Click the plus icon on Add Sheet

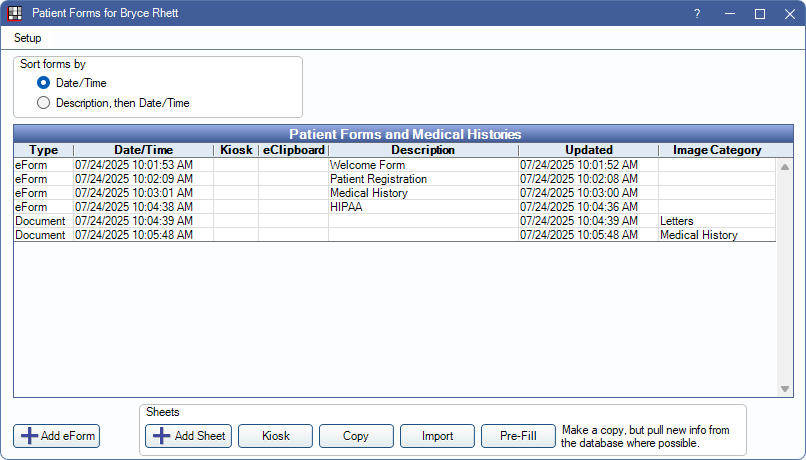click(x=162, y=436)
